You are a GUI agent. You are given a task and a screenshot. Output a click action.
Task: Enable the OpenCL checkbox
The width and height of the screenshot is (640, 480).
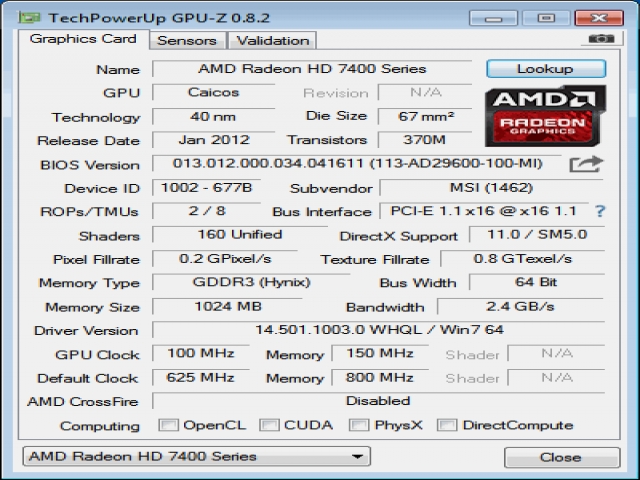pos(169,425)
